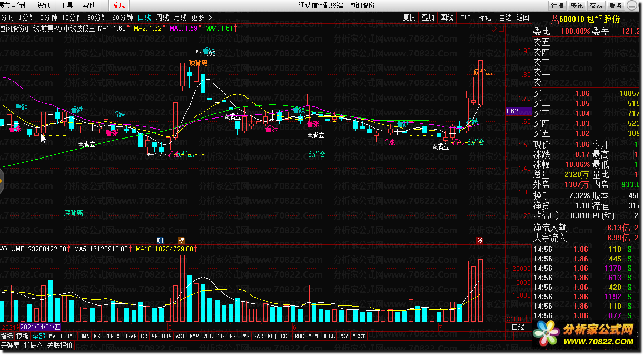Click the red 涨 marker icon

tap(480, 240)
